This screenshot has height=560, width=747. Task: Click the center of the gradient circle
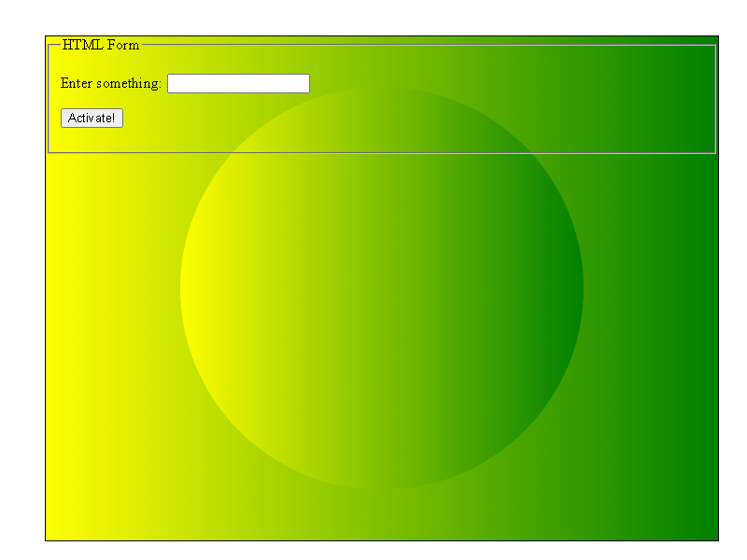pyautogui.click(x=382, y=288)
